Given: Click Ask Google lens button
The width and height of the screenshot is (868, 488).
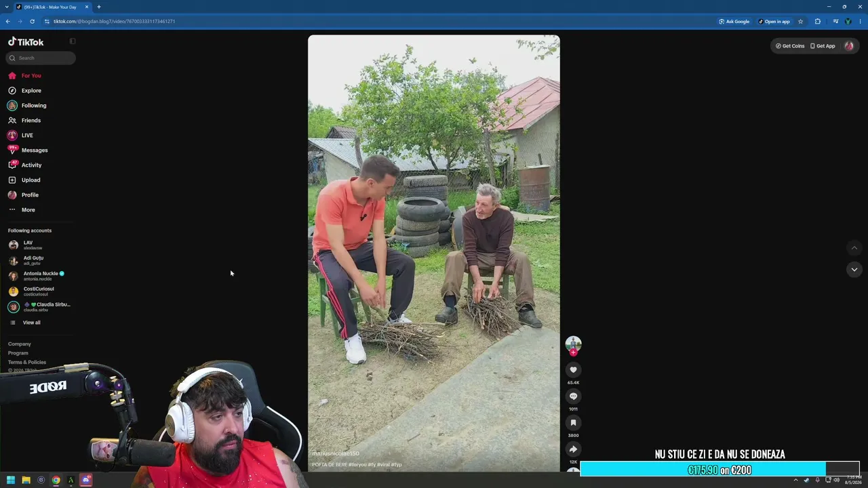Looking at the screenshot, I should tap(734, 21).
